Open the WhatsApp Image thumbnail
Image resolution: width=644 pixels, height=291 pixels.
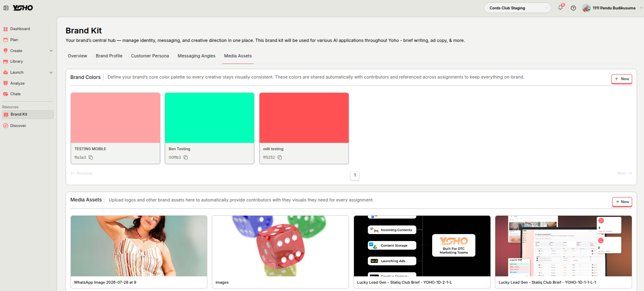pyautogui.click(x=139, y=246)
